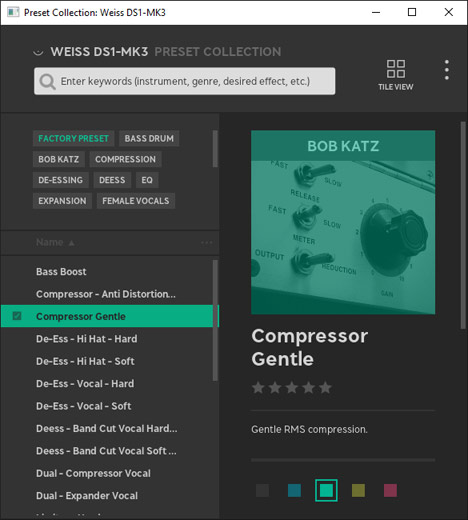Toggle the DEESS tag filter

point(112,180)
